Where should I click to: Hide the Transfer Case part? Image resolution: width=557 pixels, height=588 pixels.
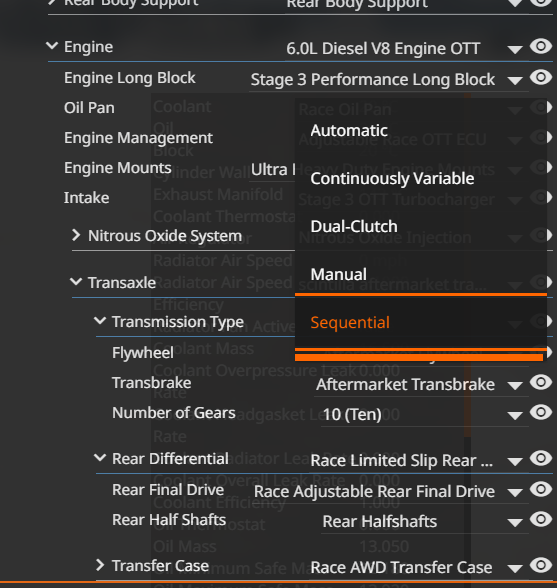click(x=541, y=566)
